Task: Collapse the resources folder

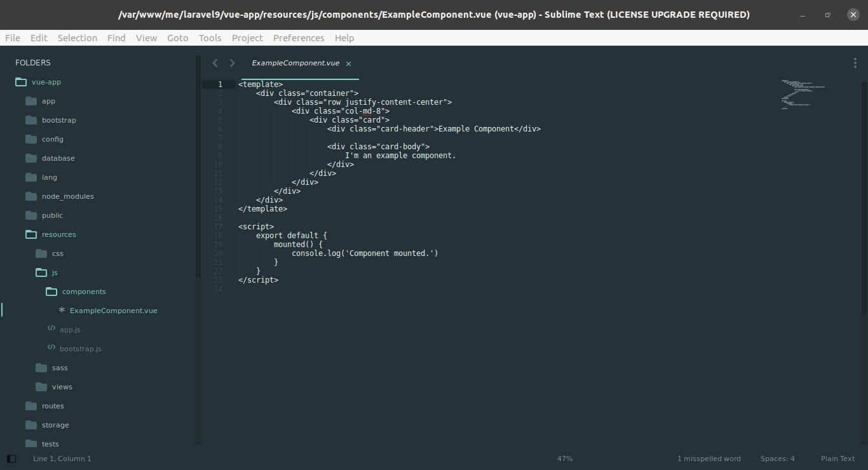Action: pyautogui.click(x=31, y=234)
